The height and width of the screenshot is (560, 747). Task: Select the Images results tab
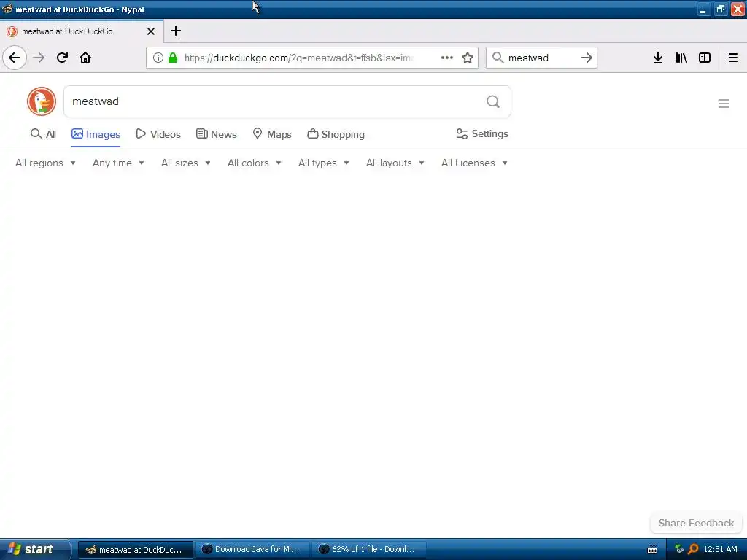click(96, 134)
